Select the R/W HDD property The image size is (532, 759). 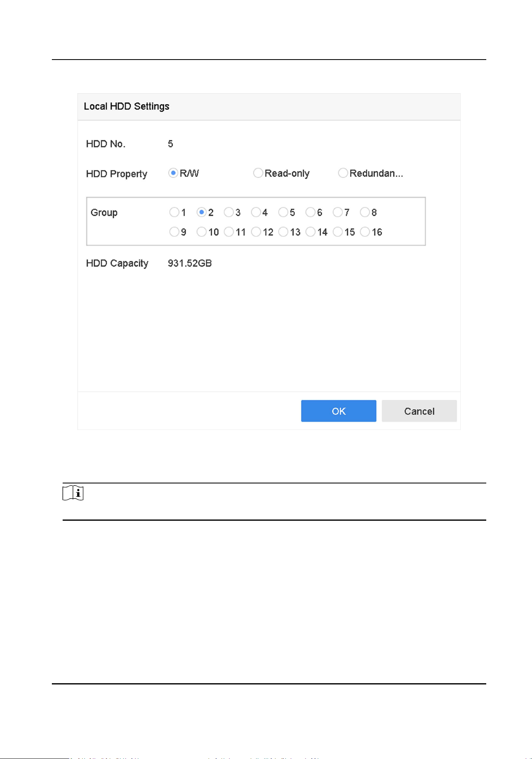tap(173, 173)
